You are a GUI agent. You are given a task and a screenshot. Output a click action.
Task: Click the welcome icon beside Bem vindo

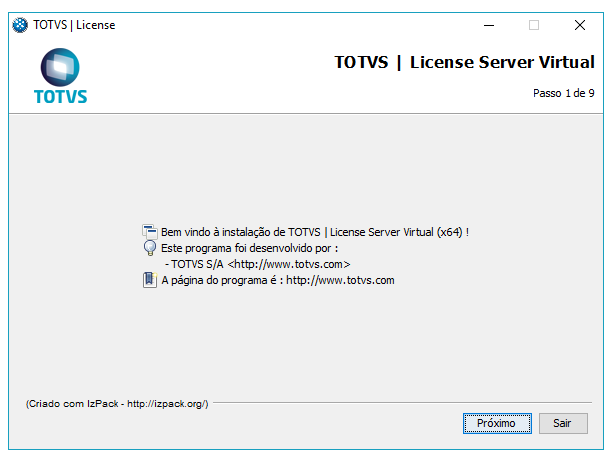[150, 232]
